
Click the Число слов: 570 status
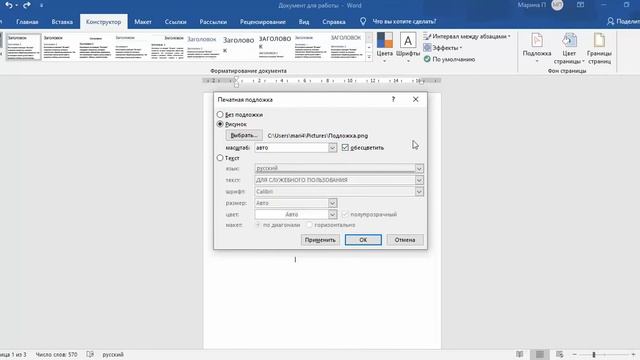56,354
